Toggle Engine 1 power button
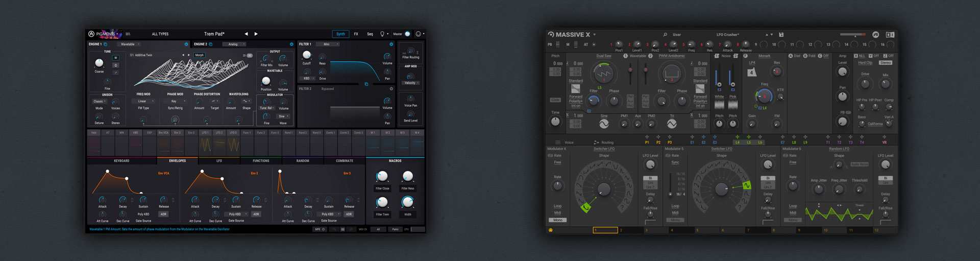 pyautogui.click(x=186, y=44)
